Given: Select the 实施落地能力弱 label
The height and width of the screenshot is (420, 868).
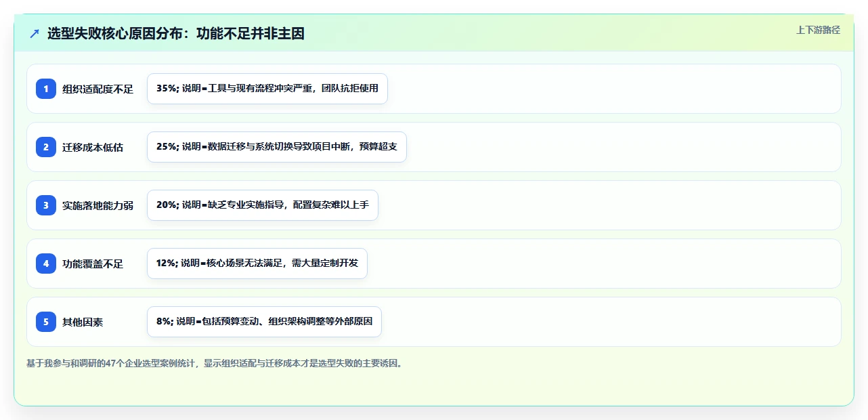Looking at the screenshot, I should (x=97, y=205).
